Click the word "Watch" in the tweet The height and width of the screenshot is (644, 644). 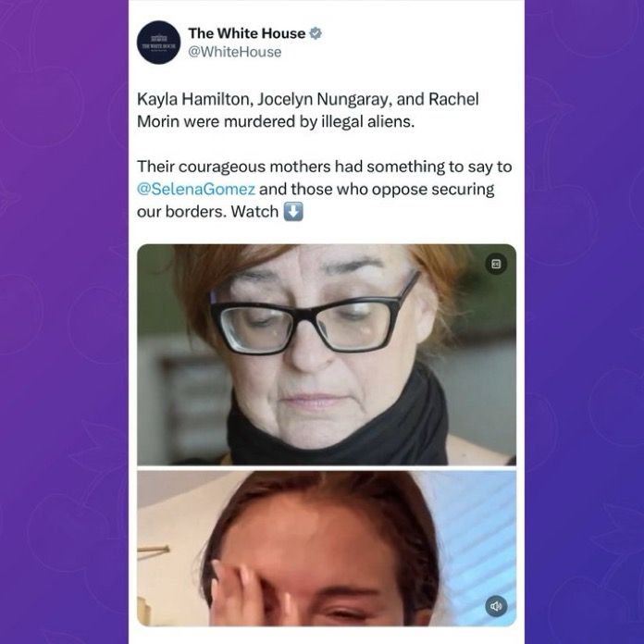point(254,212)
